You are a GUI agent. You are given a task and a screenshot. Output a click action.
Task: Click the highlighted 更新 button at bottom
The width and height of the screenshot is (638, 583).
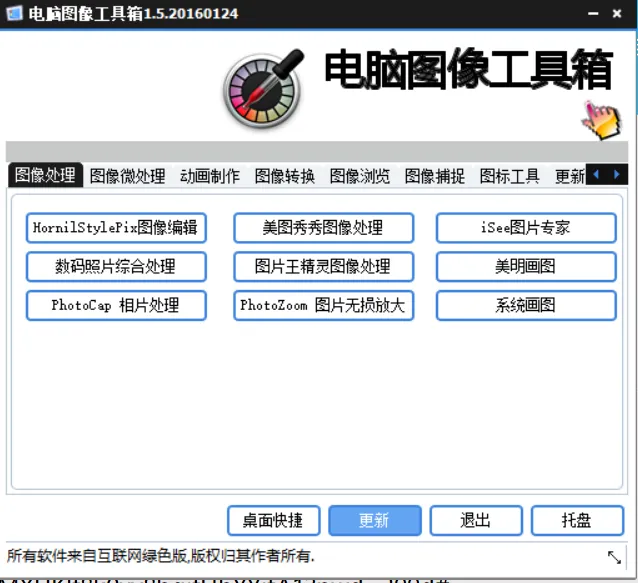click(375, 520)
